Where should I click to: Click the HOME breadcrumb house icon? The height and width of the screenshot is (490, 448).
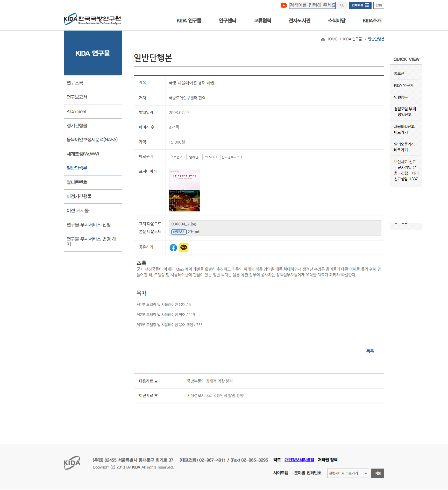323,39
